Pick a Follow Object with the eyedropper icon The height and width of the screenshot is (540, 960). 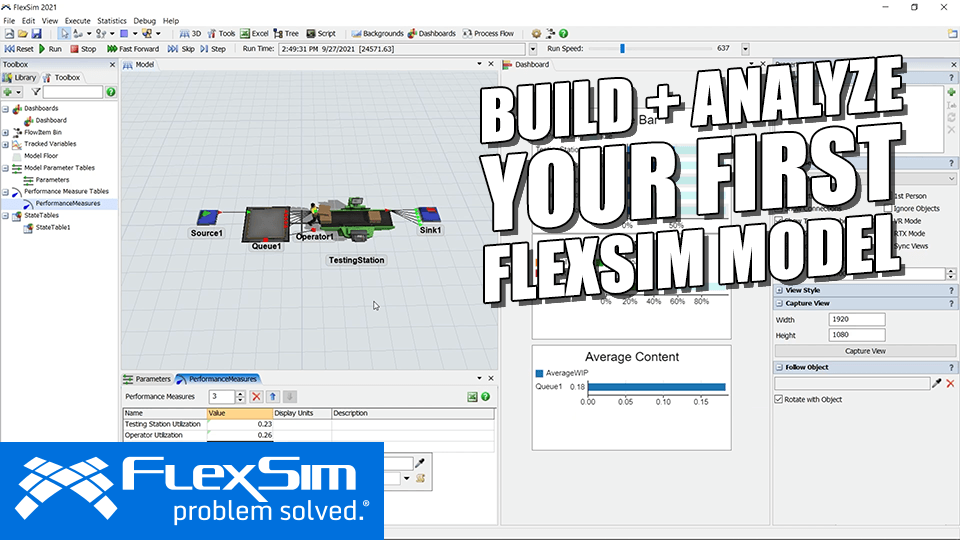pyautogui.click(x=937, y=383)
